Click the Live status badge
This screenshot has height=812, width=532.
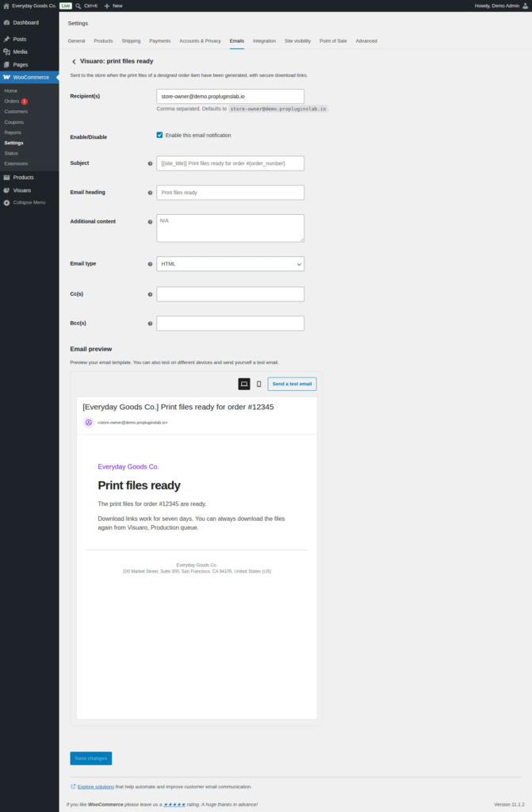pyautogui.click(x=66, y=6)
